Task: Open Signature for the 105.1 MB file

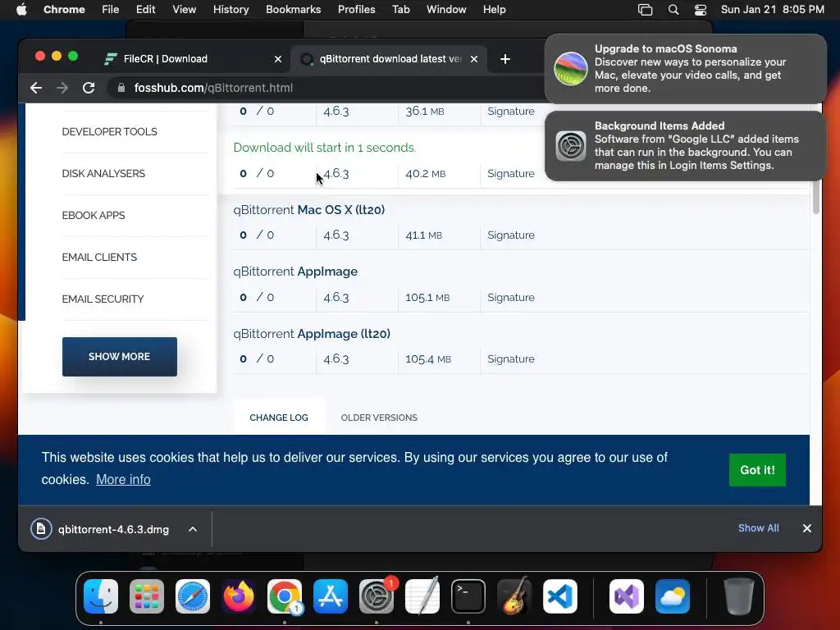Action: tap(510, 297)
